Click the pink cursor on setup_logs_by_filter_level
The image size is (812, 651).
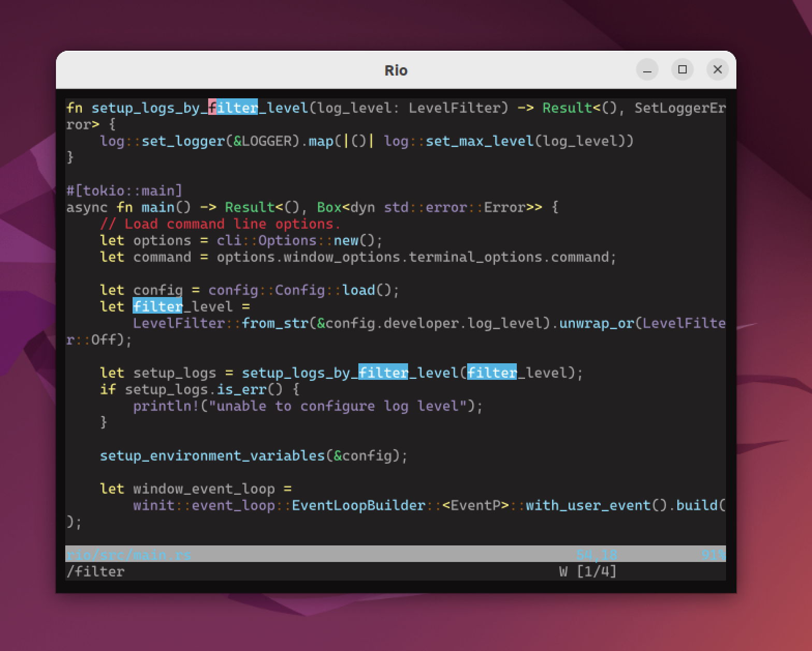pyautogui.click(x=212, y=108)
